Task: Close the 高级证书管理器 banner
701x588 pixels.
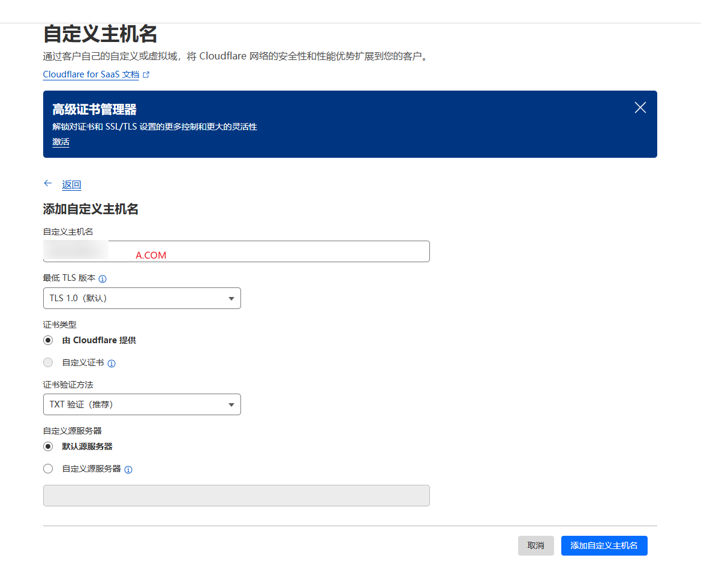Action: (x=640, y=107)
